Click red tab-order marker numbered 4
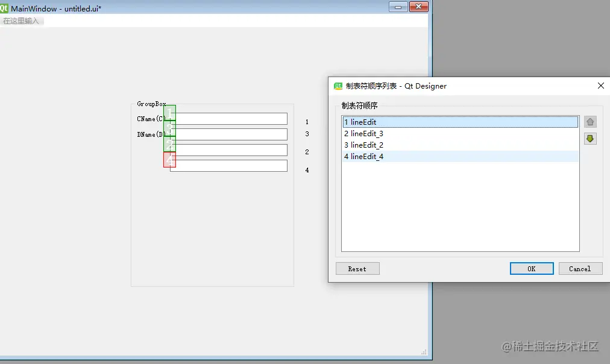 (169, 159)
